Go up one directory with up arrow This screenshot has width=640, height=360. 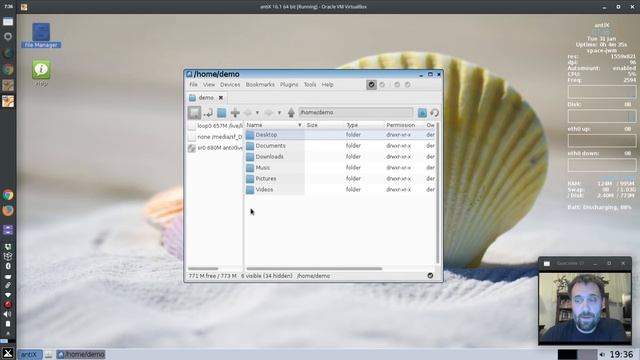(x=291, y=112)
